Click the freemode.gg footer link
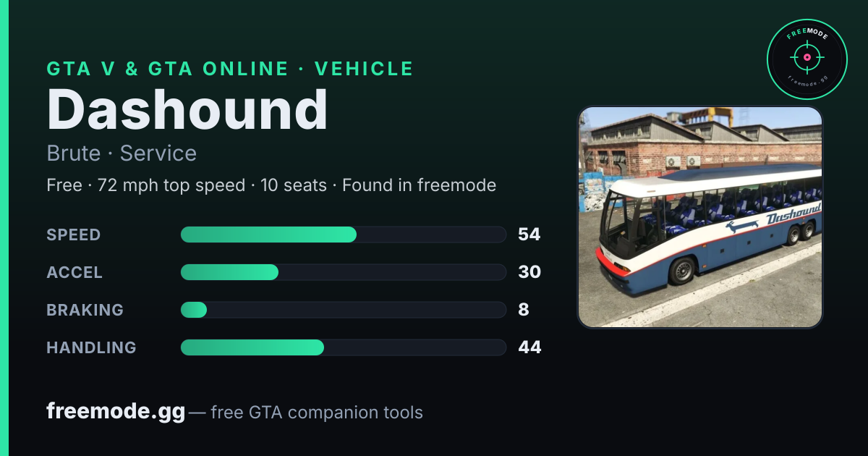Screen dimensions: 868x456 (116, 412)
